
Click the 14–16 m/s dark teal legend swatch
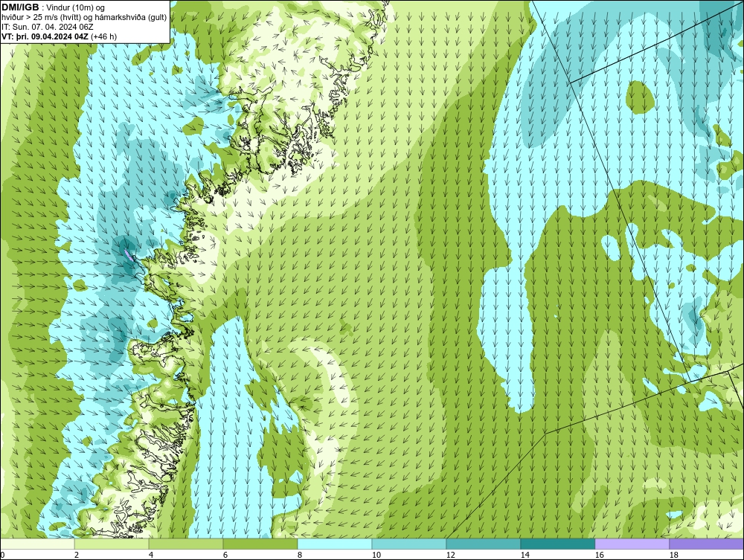557,544
